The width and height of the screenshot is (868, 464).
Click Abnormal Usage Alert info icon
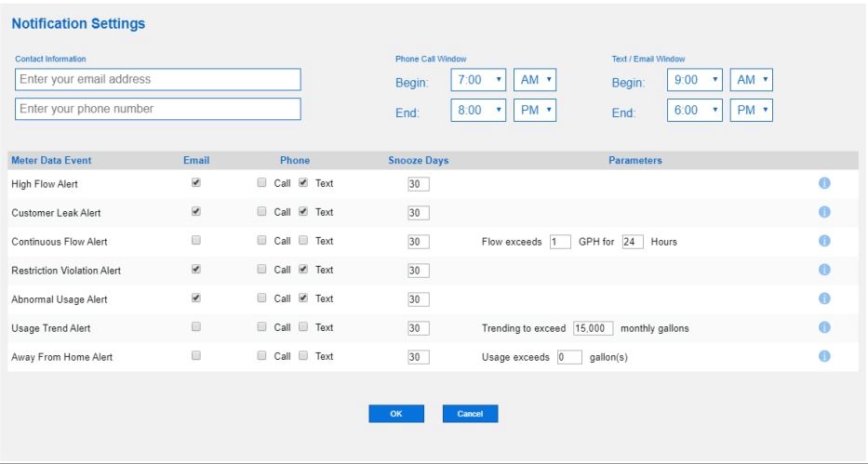tap(823, 299)
